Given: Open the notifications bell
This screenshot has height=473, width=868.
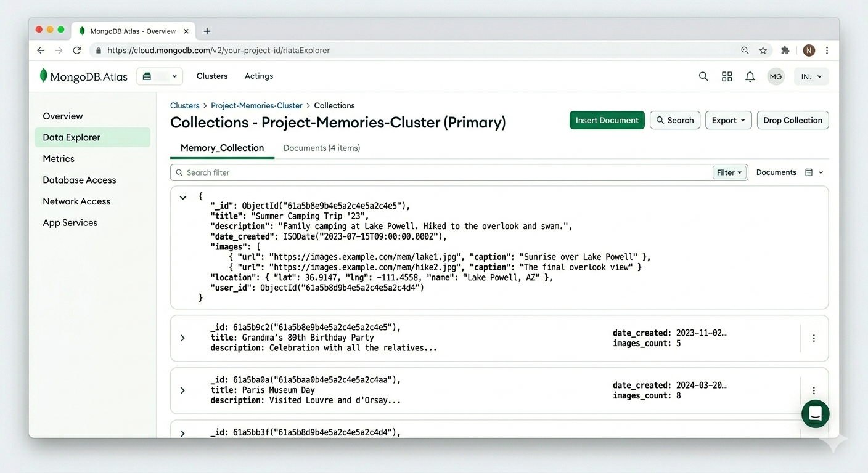Looking at the screenshot, I should tap(750, 76).
